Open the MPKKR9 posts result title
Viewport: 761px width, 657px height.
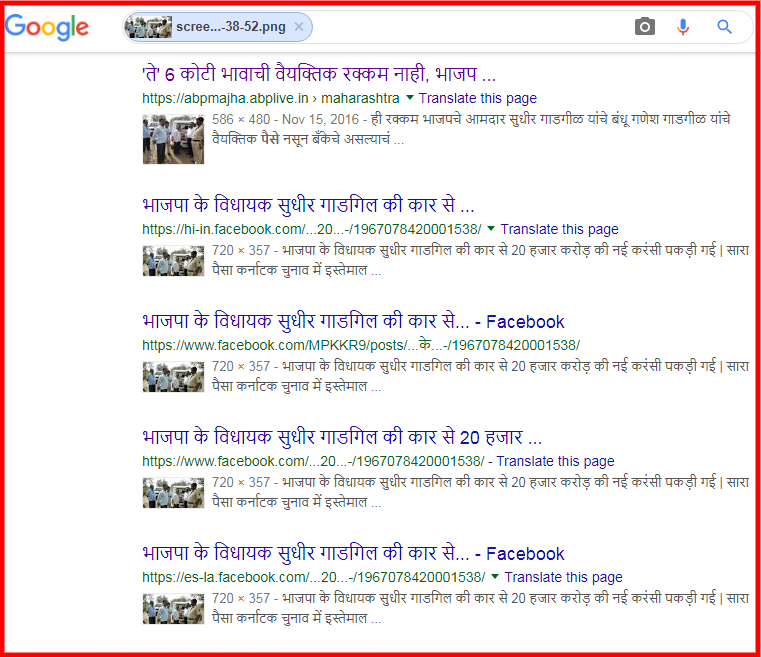click(353, 321)
